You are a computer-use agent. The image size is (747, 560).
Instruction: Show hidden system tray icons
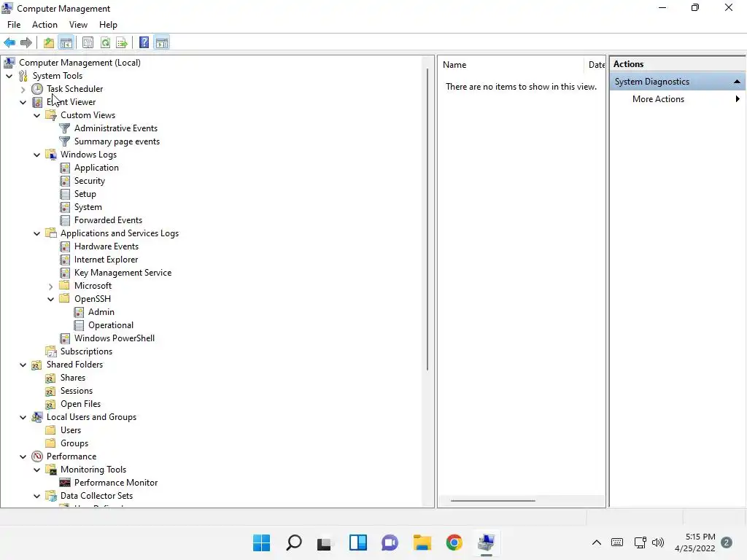click(597, 542)
